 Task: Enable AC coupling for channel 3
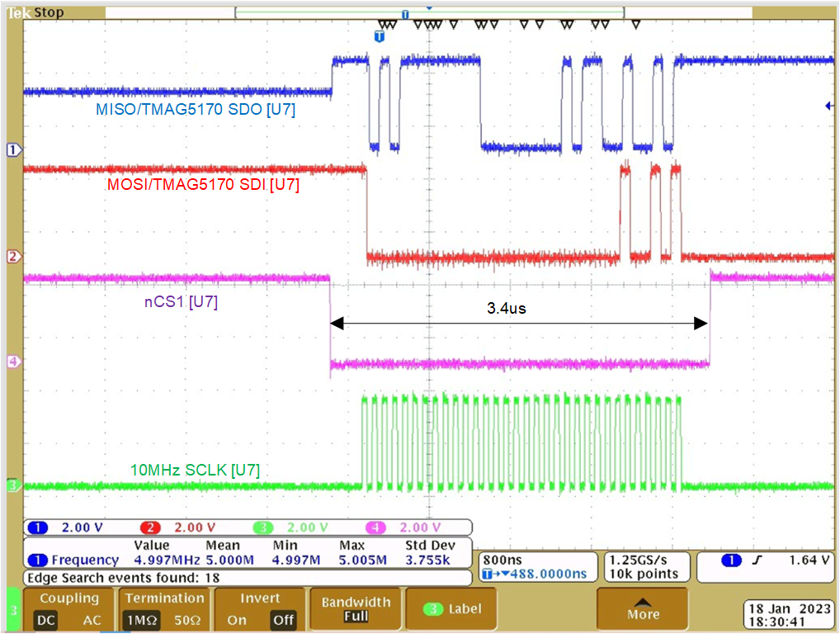(92, 620)
